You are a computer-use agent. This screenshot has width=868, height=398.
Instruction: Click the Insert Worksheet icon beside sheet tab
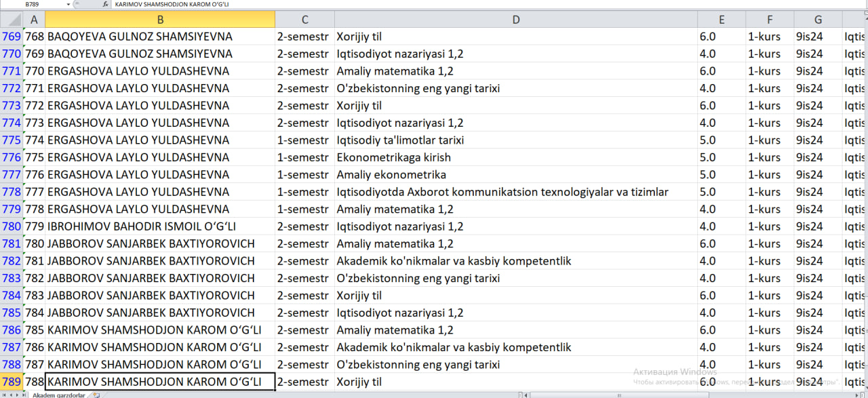[x=96, y=395]
